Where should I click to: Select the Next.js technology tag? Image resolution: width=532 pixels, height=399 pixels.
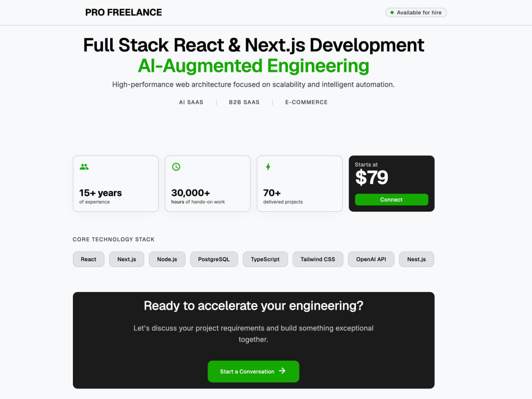pyautogui.click(x=127, y=259)
